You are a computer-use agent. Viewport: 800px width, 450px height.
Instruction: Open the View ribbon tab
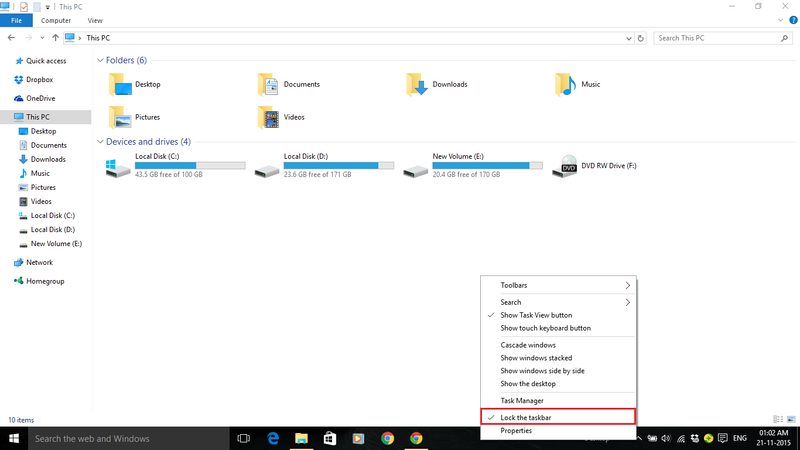pyautogui.click(x=95, y=20)
